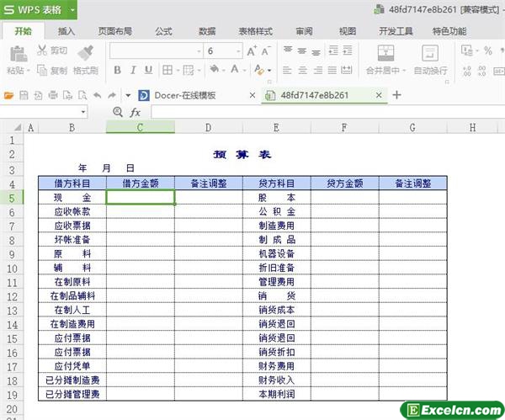Click the redo arrow
The width and height of the screenshot is (505, 420).
112,95
